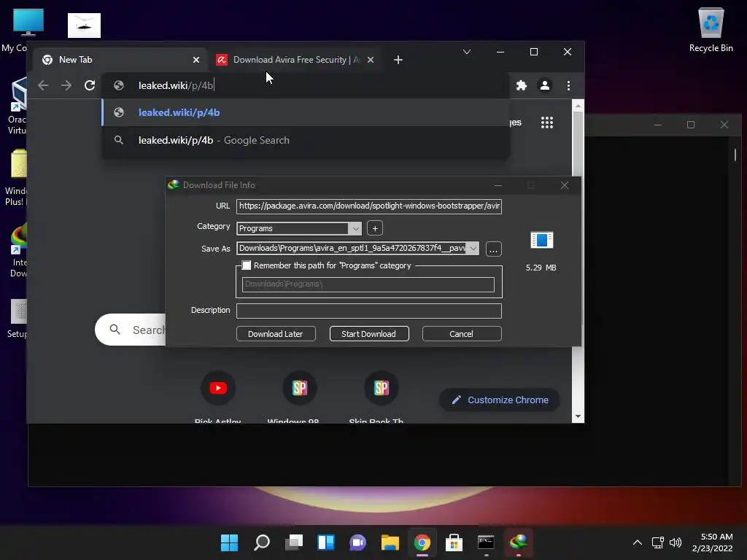Browse for save location with ellipsis button
Image resolution: width=747 pixels, height=560 pixels.
coord(494,249)
